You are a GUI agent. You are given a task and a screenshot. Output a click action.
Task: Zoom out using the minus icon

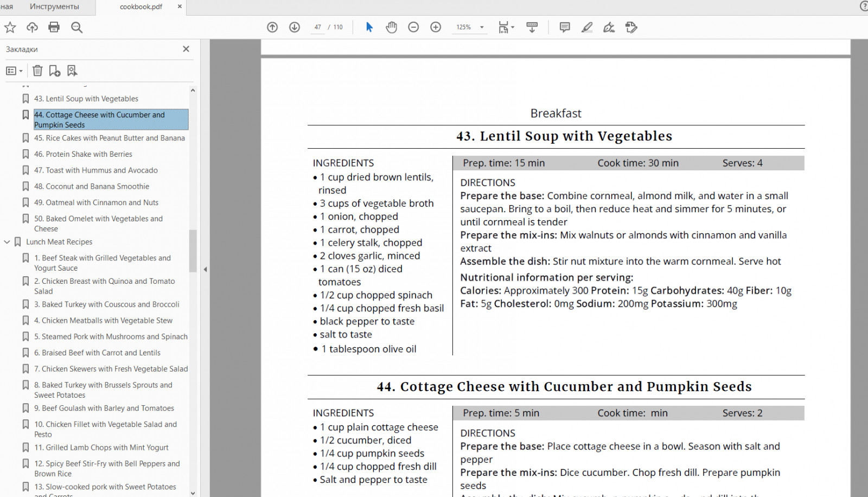413,27
